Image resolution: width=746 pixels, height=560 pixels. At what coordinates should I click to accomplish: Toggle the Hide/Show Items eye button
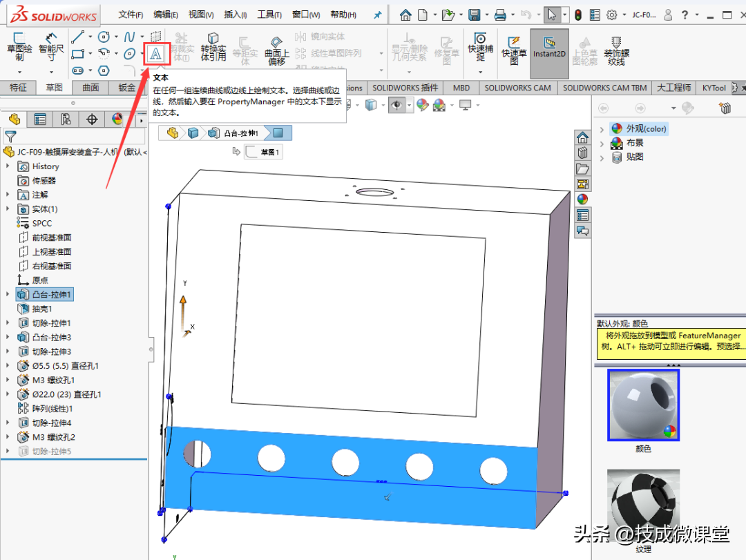point(396,105)
